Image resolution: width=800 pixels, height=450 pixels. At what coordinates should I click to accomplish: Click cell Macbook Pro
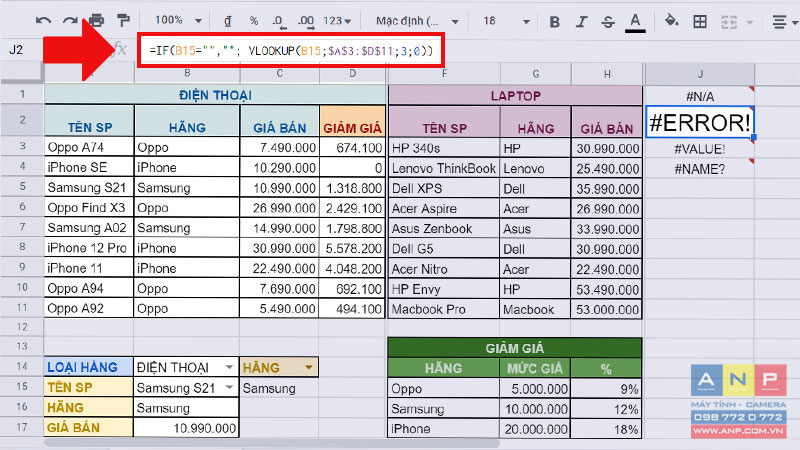[x=444, y=309]
